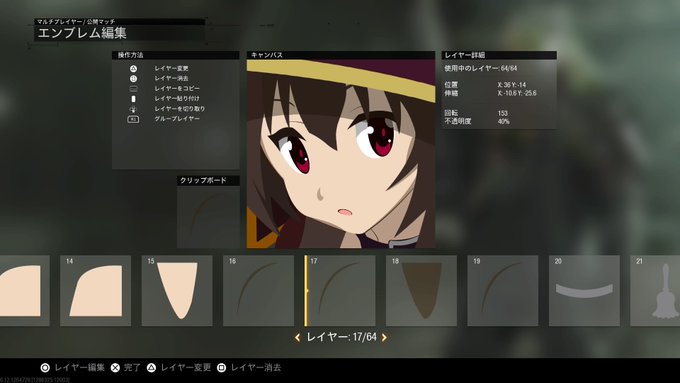Viewport: 680px width, 383px height.
Task: Click the レイヤーをコピー text
Action: pos(177,88)
